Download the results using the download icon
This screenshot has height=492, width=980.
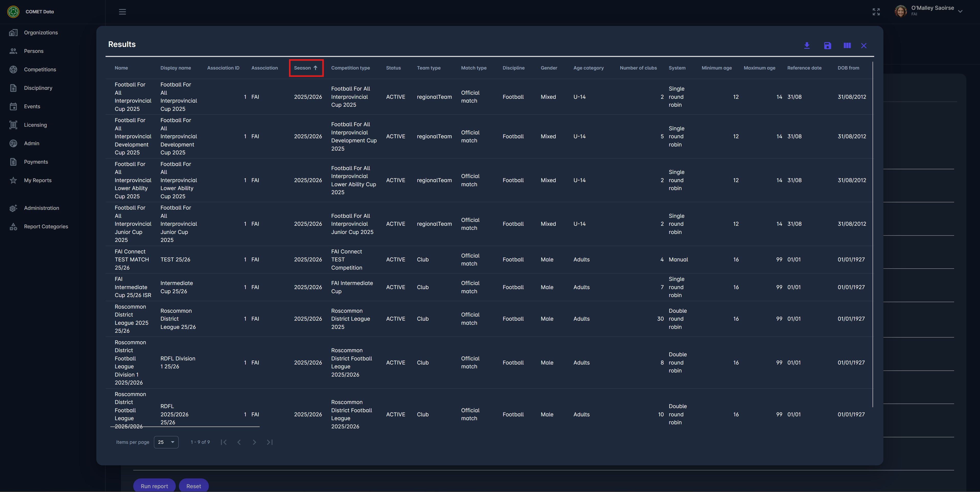pyautogui.click(x=807, y=46)
